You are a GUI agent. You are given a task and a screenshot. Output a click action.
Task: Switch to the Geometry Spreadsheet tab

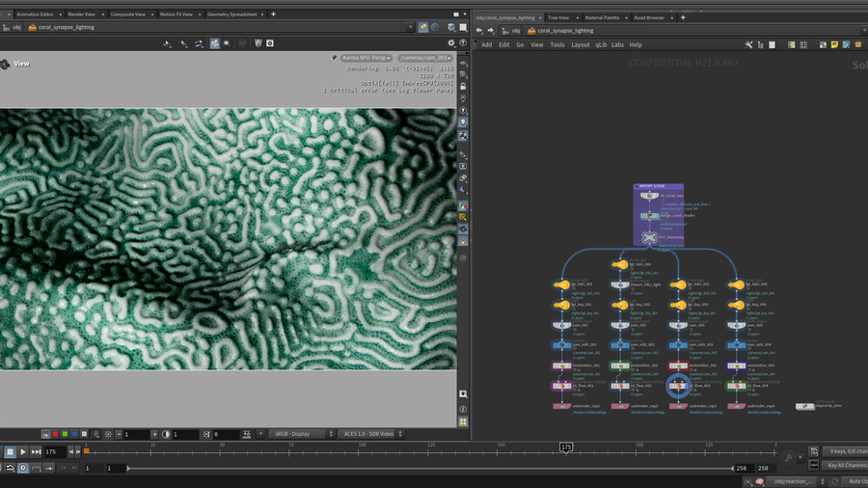point(231,15)
